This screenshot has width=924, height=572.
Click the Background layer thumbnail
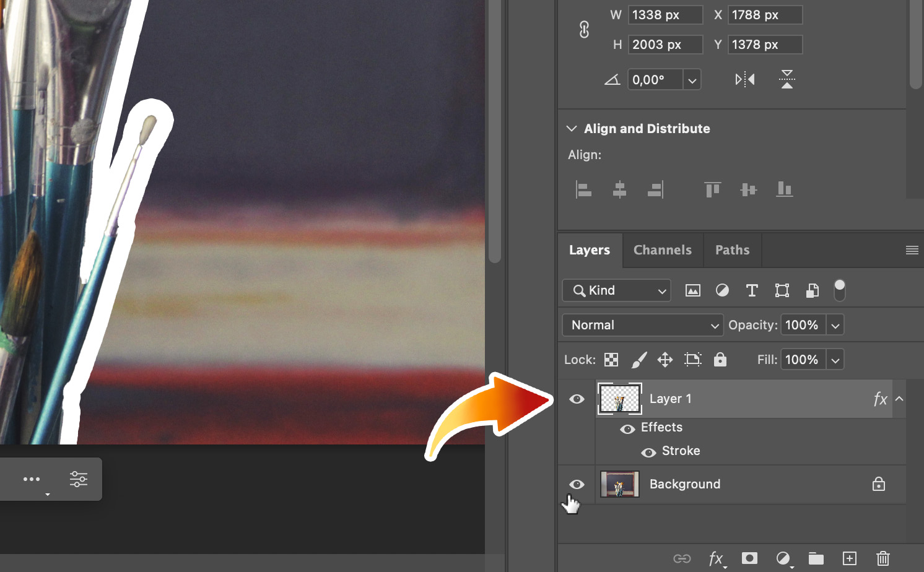(x=619, y=484)
